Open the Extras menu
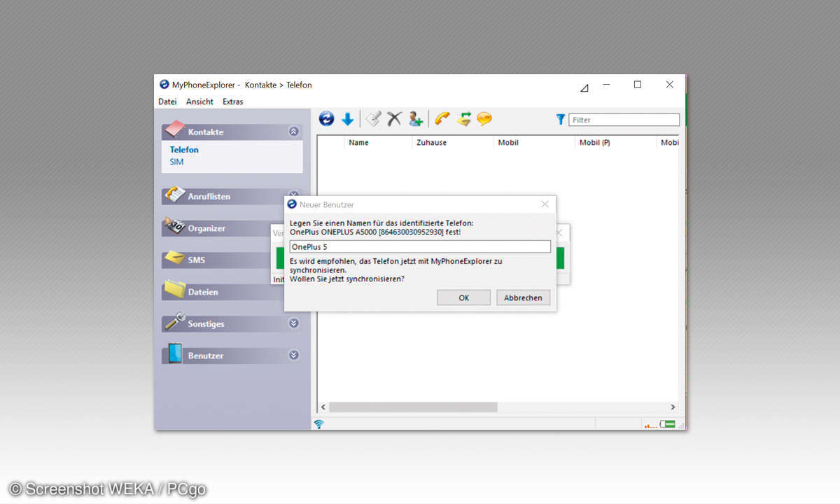 click(x=233, y=101)
